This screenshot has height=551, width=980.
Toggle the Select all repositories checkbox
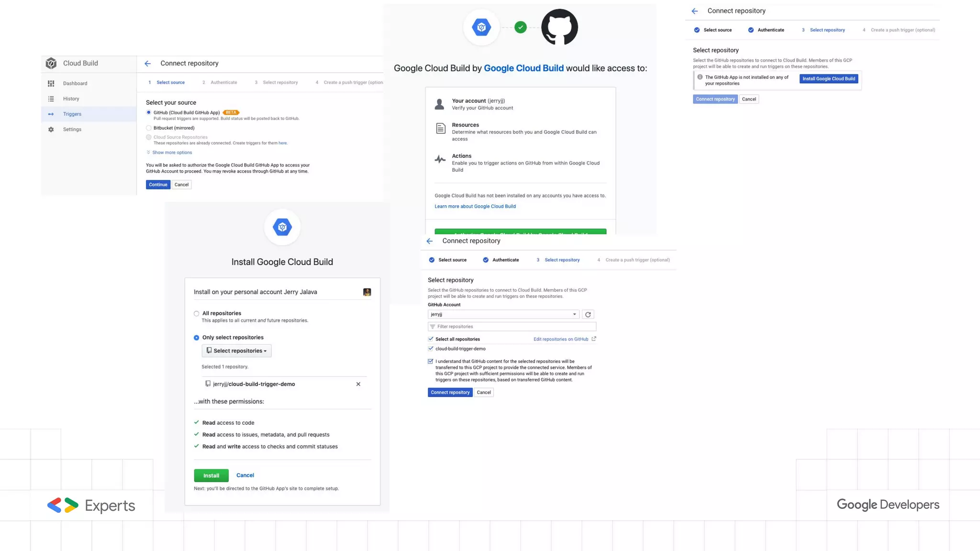(x=431, y=339)
